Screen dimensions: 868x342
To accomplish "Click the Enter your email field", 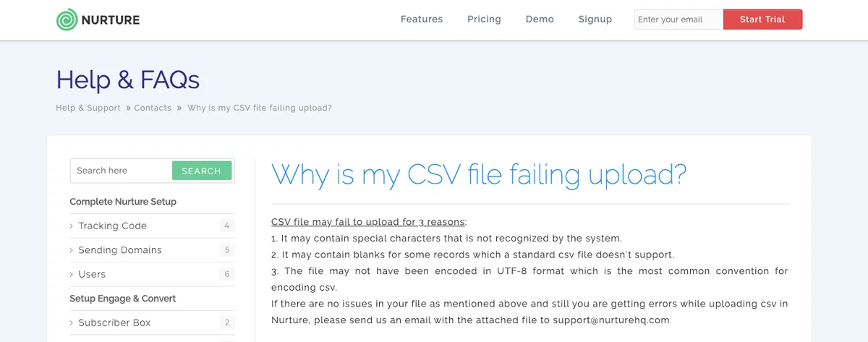I will (x=678, y=20).
